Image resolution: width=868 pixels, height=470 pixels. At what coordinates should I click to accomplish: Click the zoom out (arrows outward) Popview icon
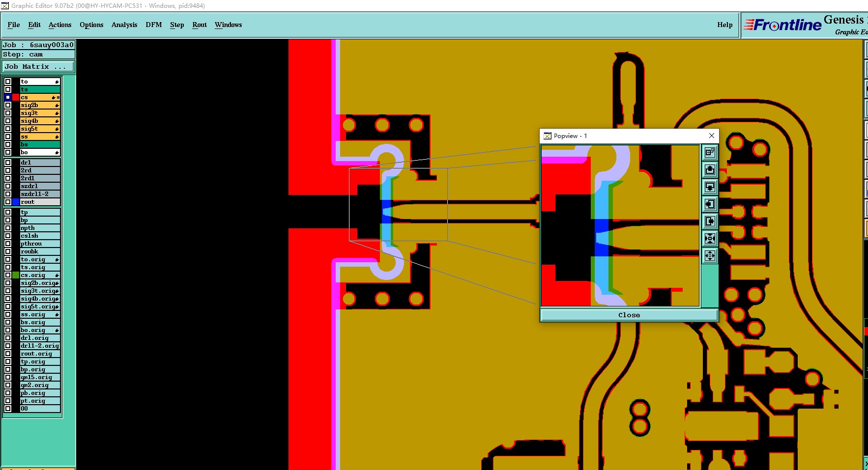coord(710,255)
